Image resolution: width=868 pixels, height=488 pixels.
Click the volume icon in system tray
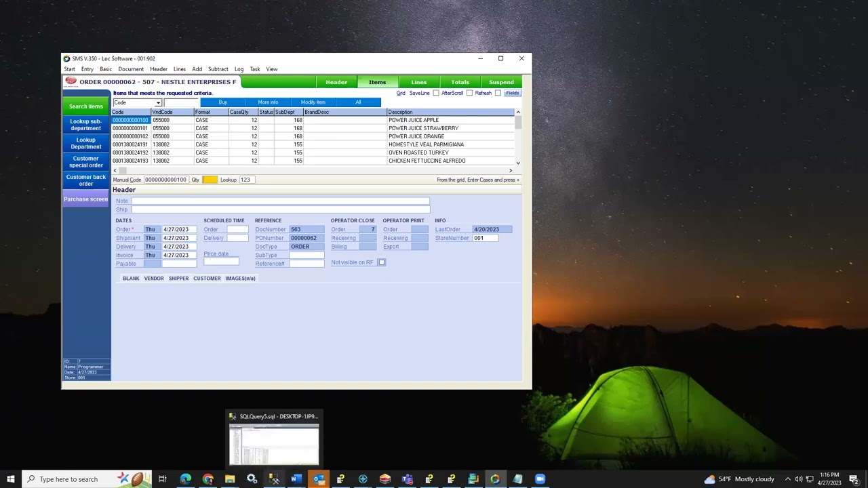coord(798,479)
